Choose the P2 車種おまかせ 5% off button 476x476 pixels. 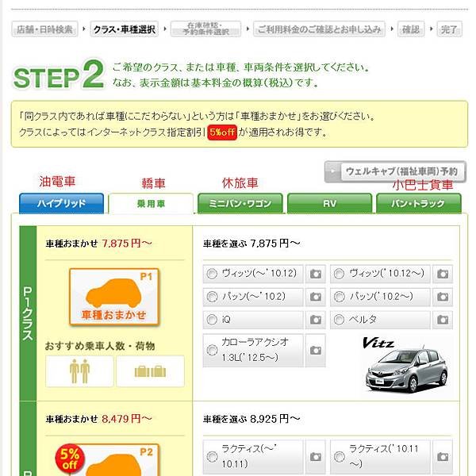click(114, 460)
